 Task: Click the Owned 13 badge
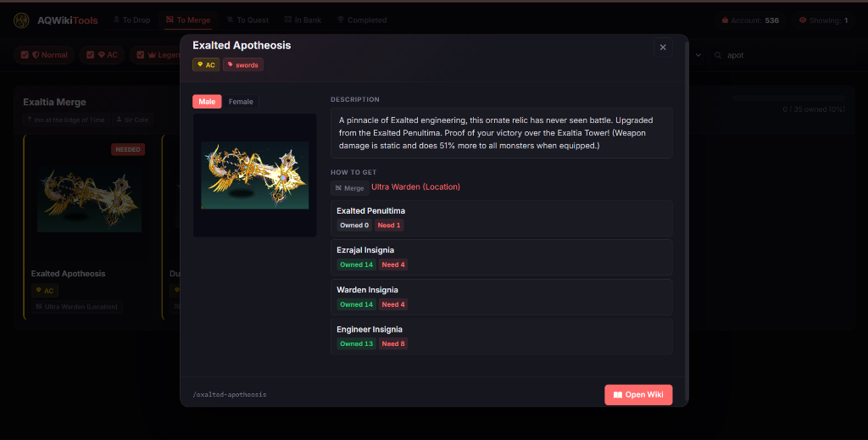coord(357,343)
